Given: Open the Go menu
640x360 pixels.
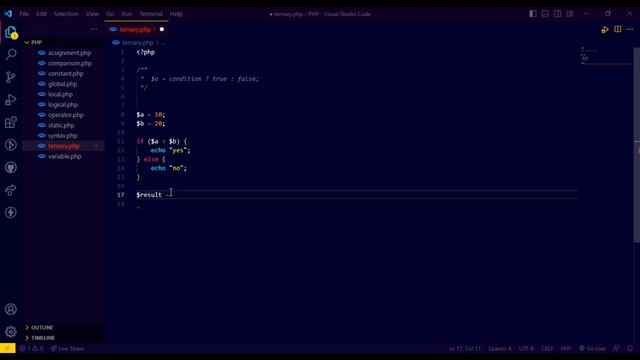Looking at the screenshot, I should pyautogui.click(x=110, y=13).
